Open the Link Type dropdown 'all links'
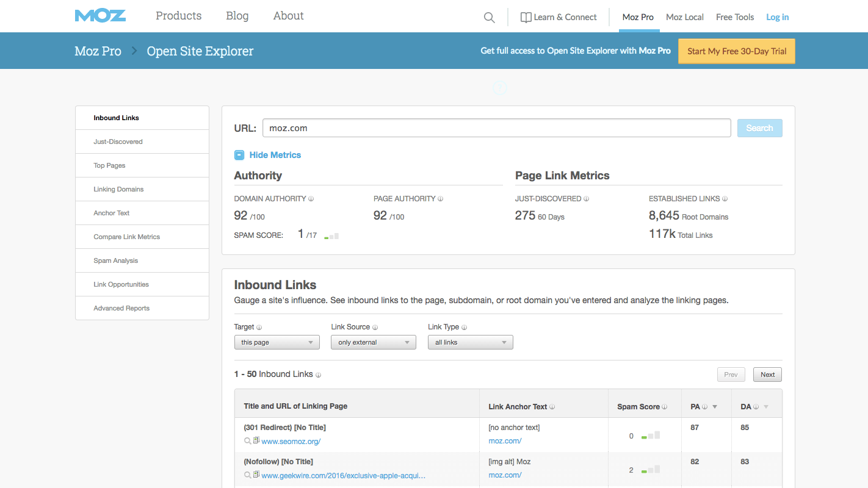Viewport: 868px width, 488px height. coord(471,342)
